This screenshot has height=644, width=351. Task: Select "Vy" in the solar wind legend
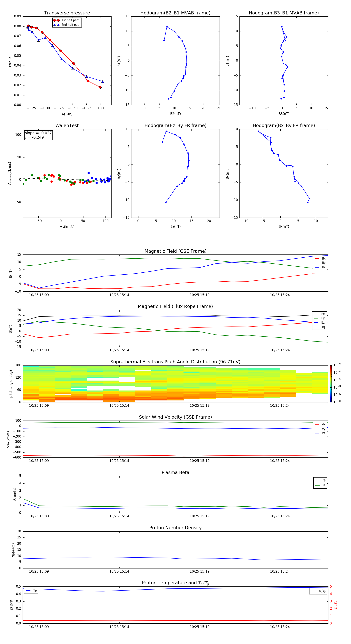[320, 429]
